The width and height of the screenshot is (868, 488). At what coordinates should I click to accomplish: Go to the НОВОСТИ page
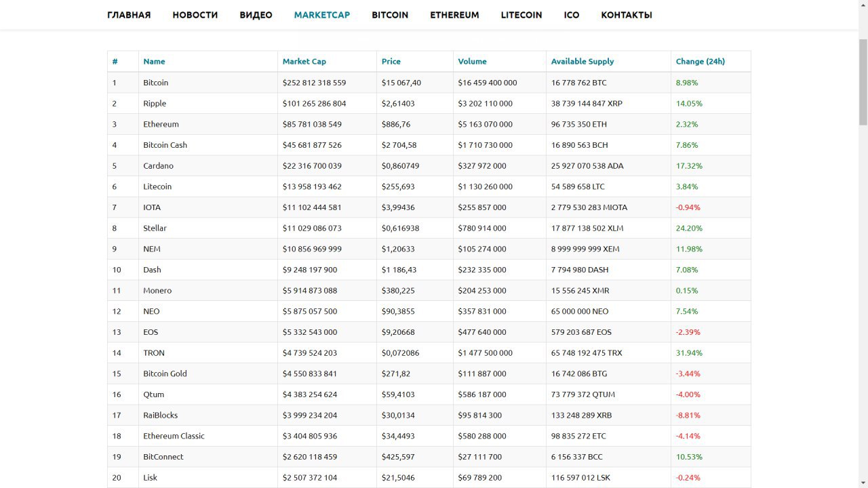195,15
